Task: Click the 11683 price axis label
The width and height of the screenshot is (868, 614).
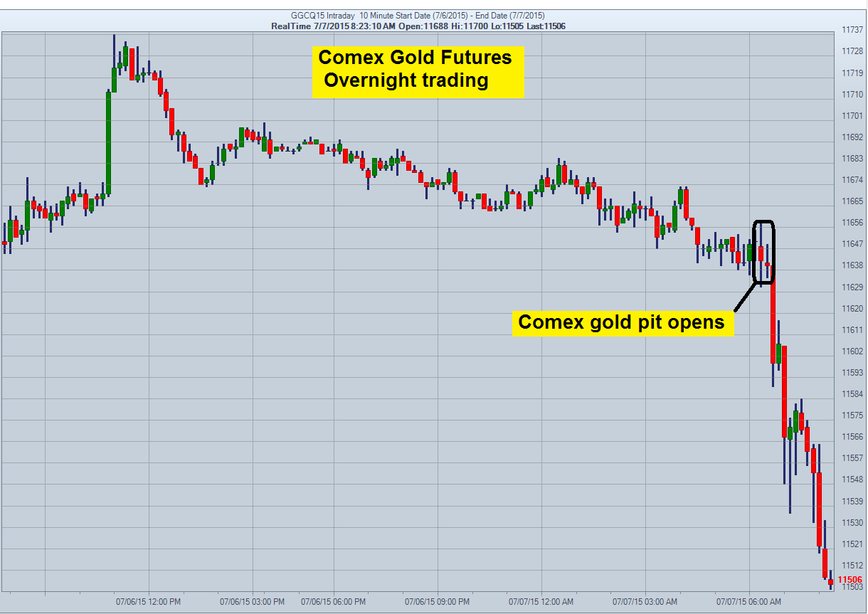Action: pos(852,158)
